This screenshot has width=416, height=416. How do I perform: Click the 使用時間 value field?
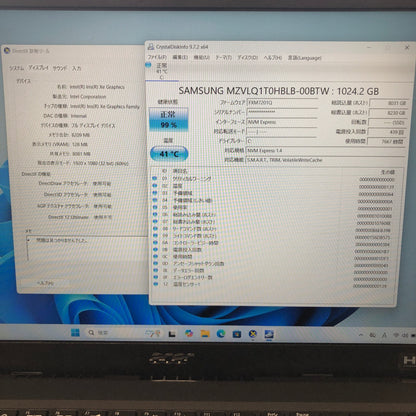click(387, 141)
